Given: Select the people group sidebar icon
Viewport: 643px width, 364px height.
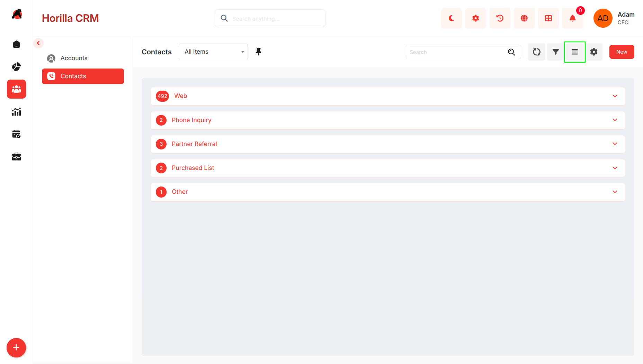Looking at the screenshot, I should [16, 89].
